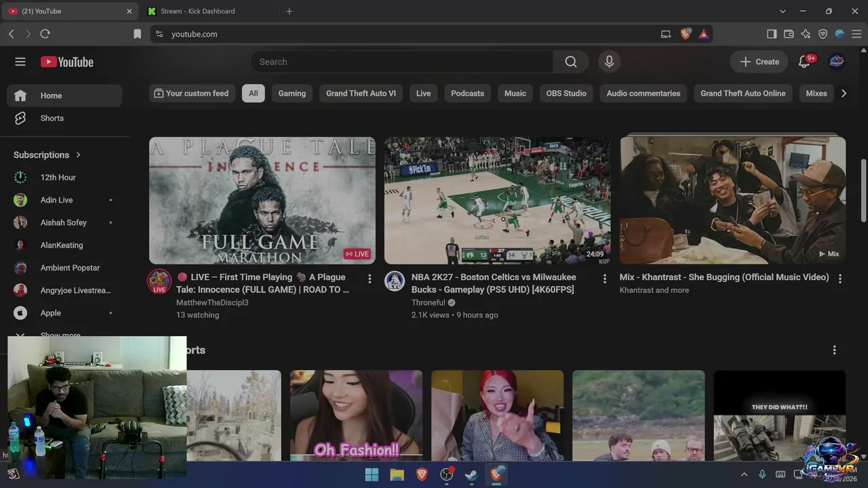The image size is (868, 488).
Task: Open Steam from the taskbar
Action: (471, 474)
